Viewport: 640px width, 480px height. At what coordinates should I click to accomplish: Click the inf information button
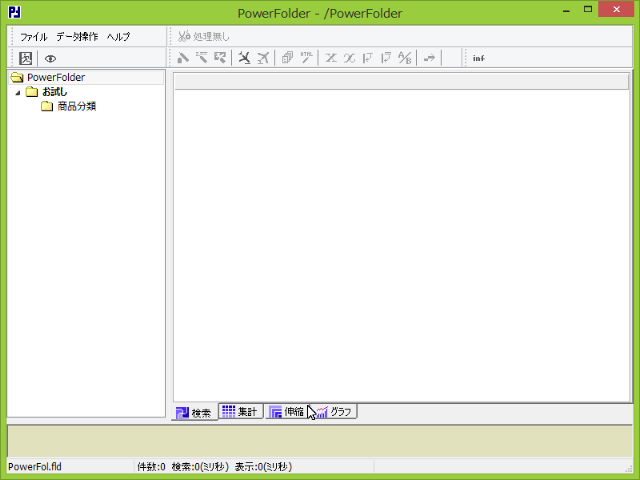pyautogui.click(x=479, y=58)
